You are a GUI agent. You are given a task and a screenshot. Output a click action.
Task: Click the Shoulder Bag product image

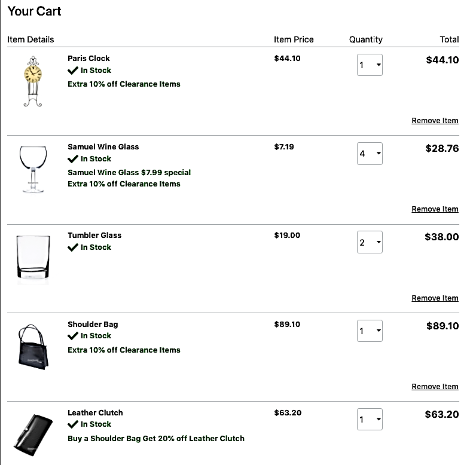coord(33,346)
